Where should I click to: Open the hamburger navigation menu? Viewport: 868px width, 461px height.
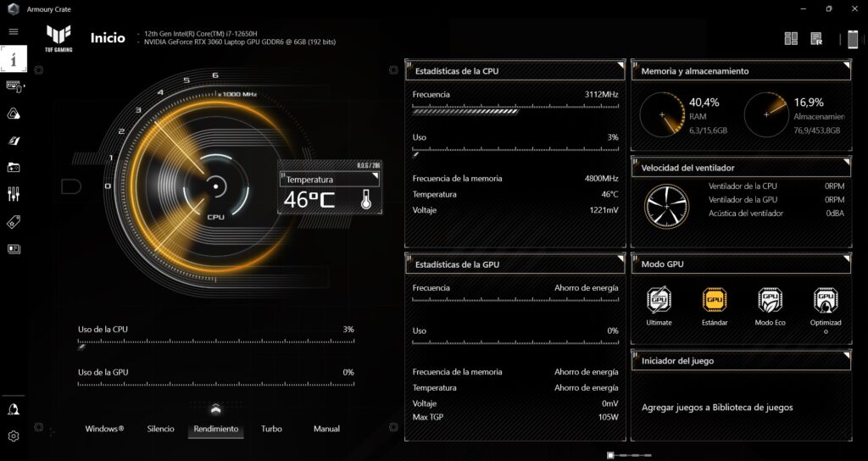14,32
